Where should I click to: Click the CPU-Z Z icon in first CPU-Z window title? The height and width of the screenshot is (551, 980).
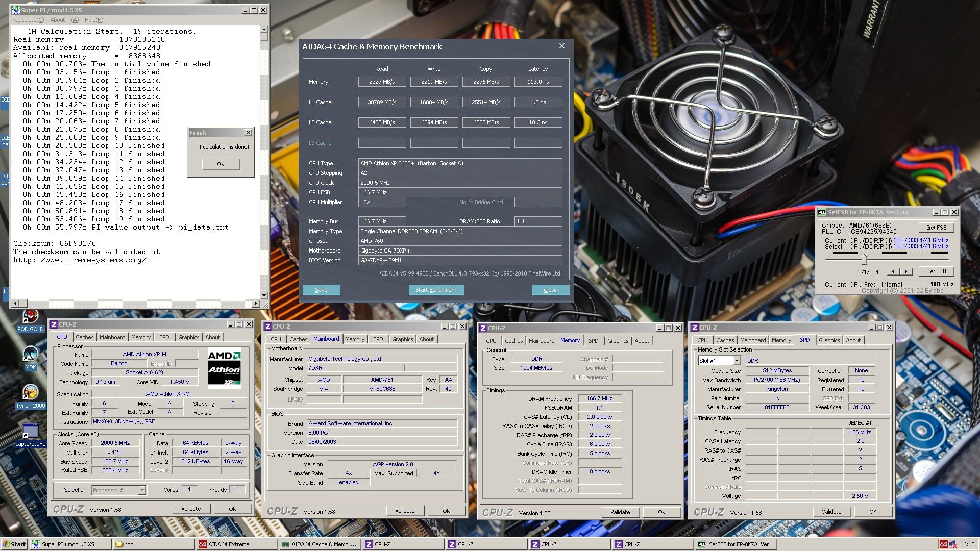click(54, 324)
